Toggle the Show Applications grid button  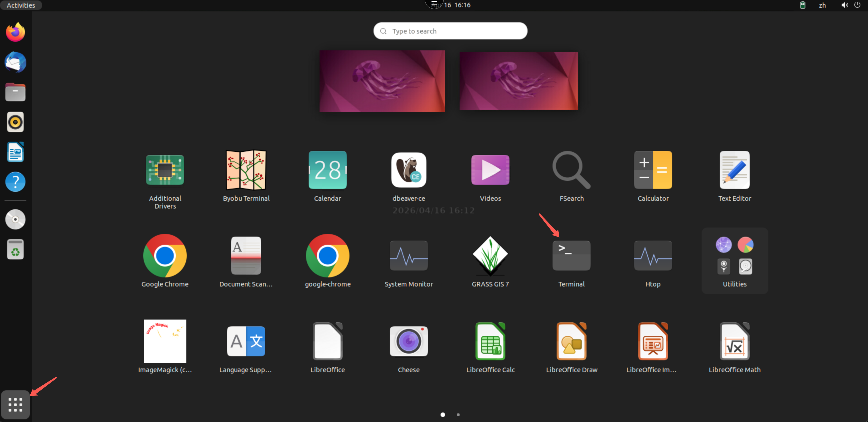click(15, 404)
